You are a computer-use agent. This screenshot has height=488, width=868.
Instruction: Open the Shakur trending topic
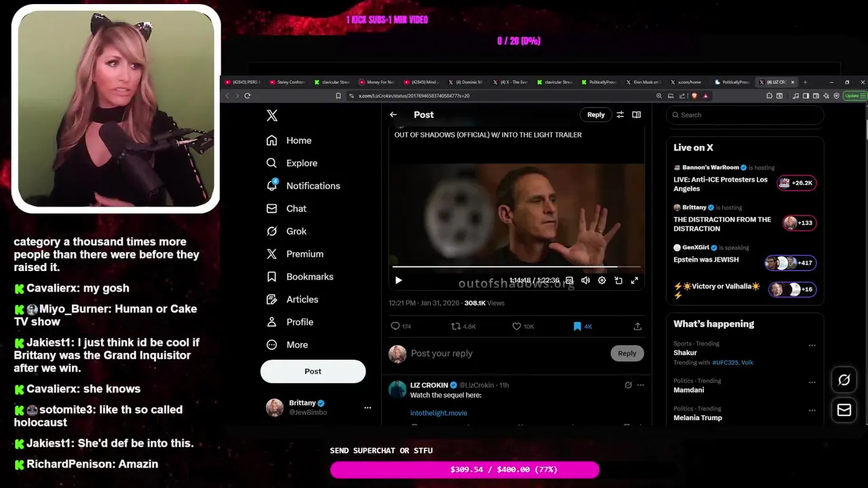tap(685, 353)
